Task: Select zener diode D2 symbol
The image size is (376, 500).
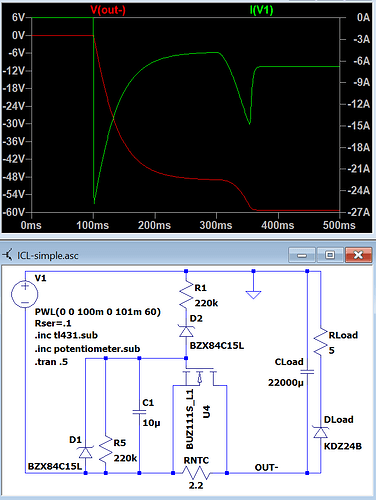Action: click(186, 331)
